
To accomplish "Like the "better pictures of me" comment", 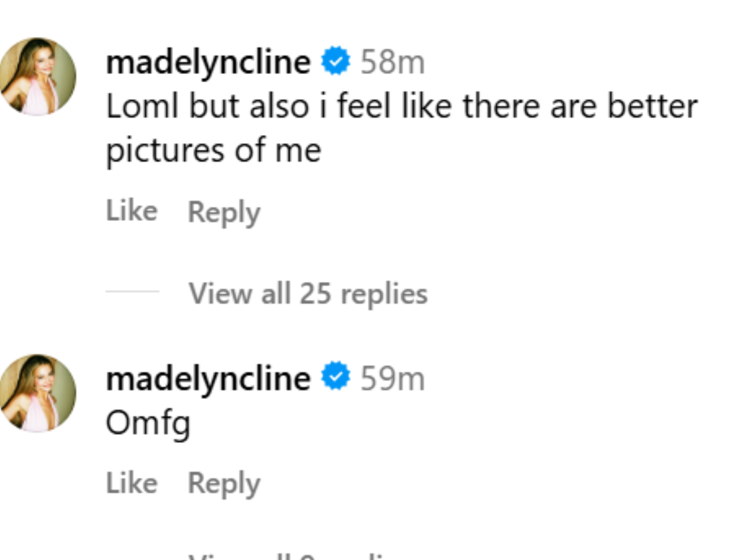I will [x=131, y=211].
